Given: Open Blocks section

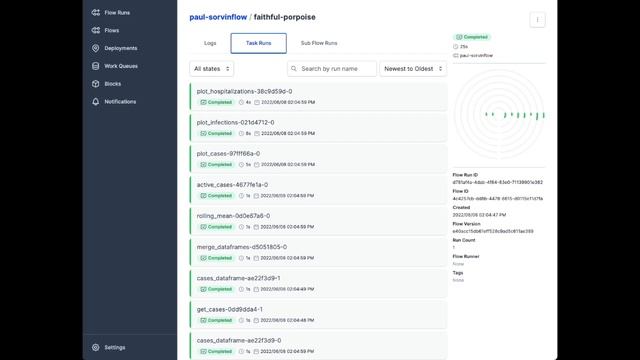Looking at the screenshot, I should pyautogui.click(x=112, y=84).
